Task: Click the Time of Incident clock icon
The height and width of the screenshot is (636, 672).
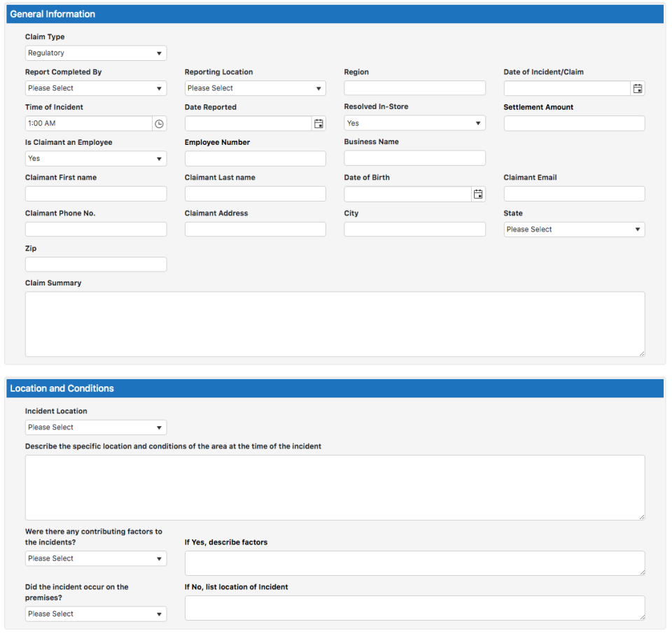Action: pos(159,124)
